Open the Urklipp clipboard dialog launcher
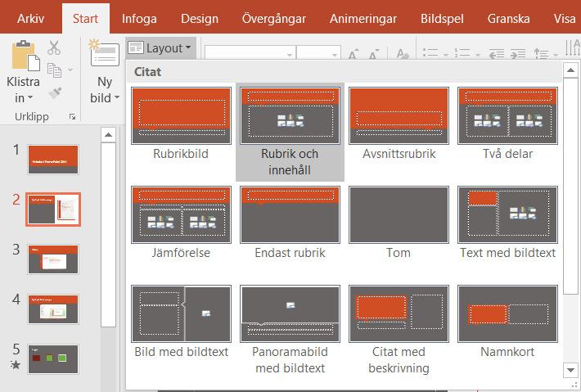Screen dimensions: 581x392 point(72,117)
